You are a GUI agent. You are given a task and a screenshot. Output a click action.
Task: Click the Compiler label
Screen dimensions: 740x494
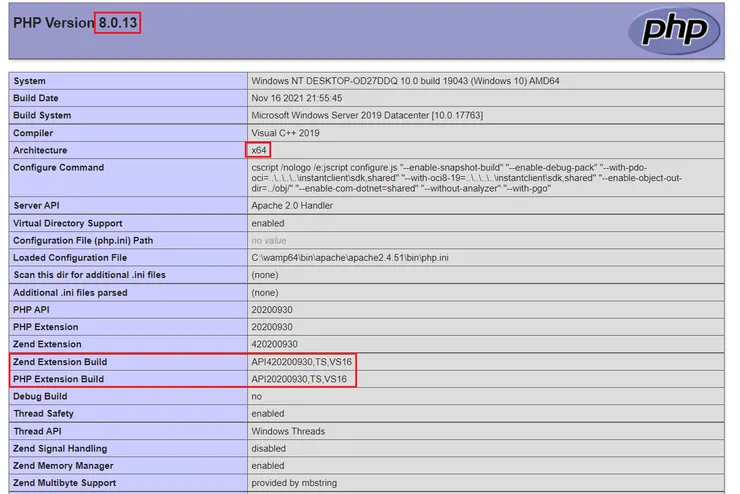point(33,133)
